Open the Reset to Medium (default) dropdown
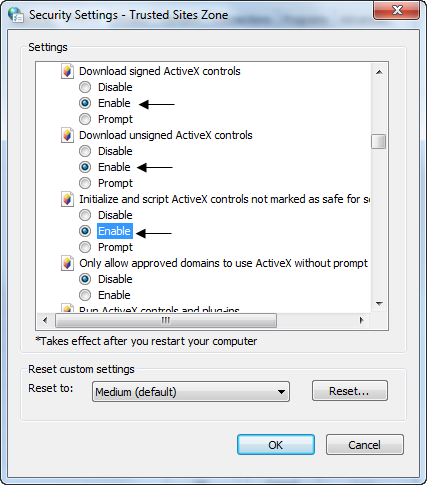Image resolution: width=427 pixels, height=485 pixels. [x=191, y=392]
